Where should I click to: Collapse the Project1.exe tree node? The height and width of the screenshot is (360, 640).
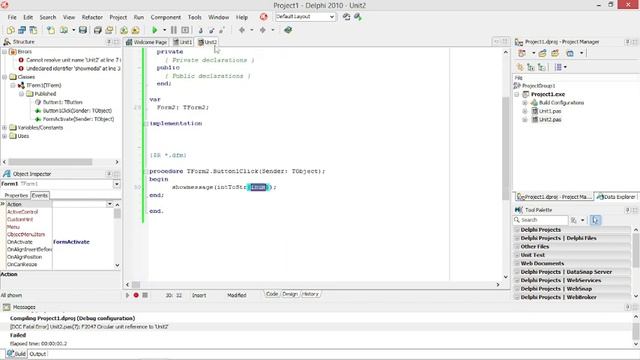pos(517,94)
